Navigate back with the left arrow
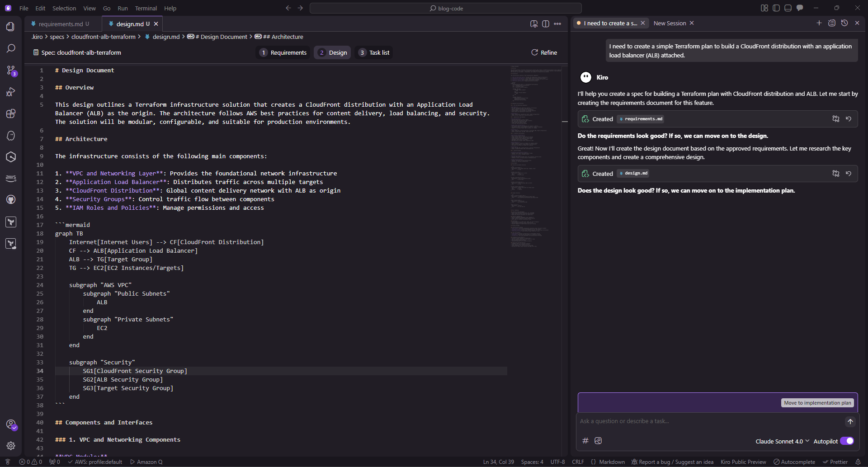Viewport: 868px width, 467px height. [x=288, y=8]
